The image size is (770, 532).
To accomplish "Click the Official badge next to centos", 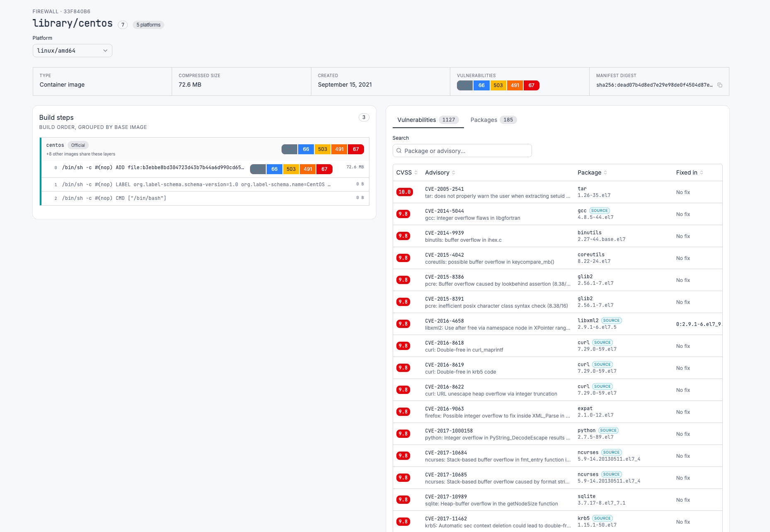I will tap(78, 145).
